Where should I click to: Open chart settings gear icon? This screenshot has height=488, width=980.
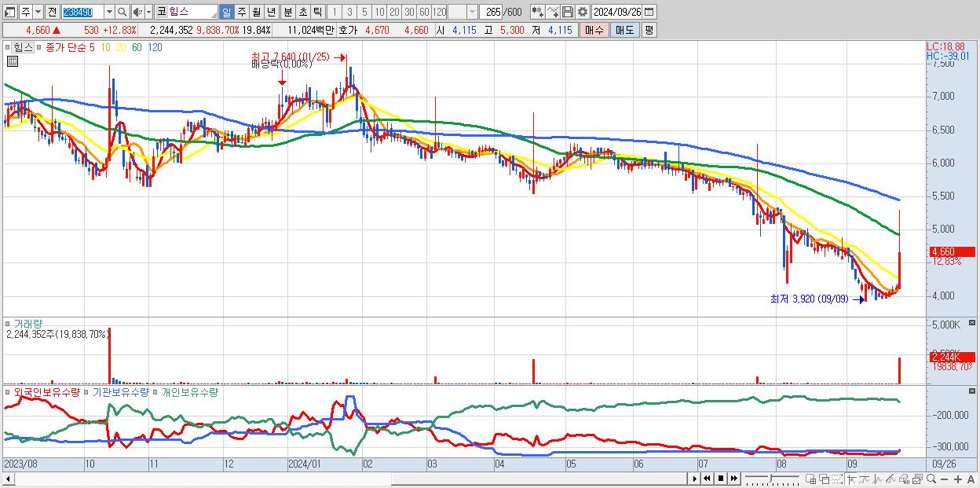pyautogui.click(x=583, y=12)
